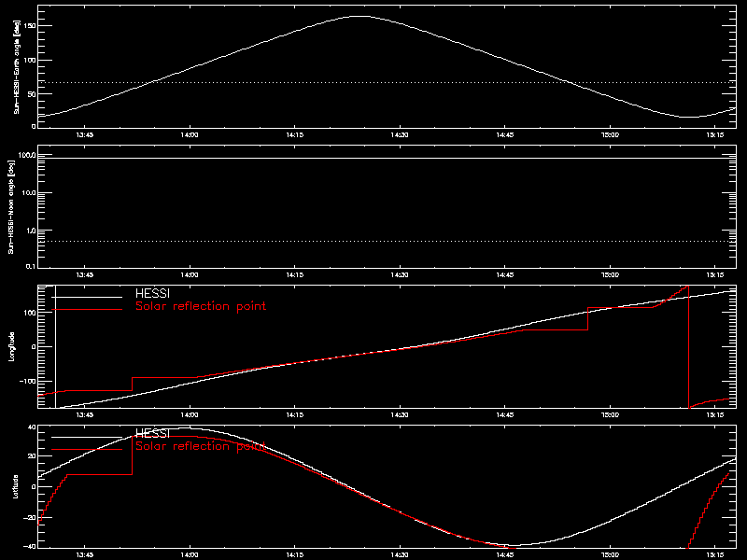The height and width of the screenshot is (560, 747).
Task: Click the 150 tick label on Sun-HESSI-Earth axis
Action: coord(30,26)
